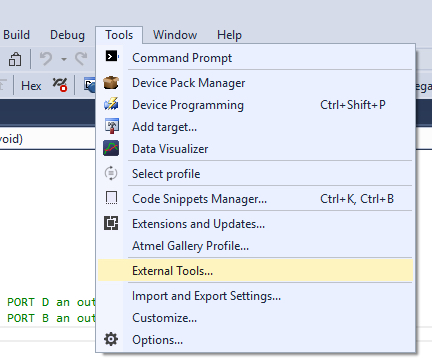Click the Data Visualizer graph icon
The width and height of the screenshot is (432, 360).
pyautogui.click(x=111, y=148)
